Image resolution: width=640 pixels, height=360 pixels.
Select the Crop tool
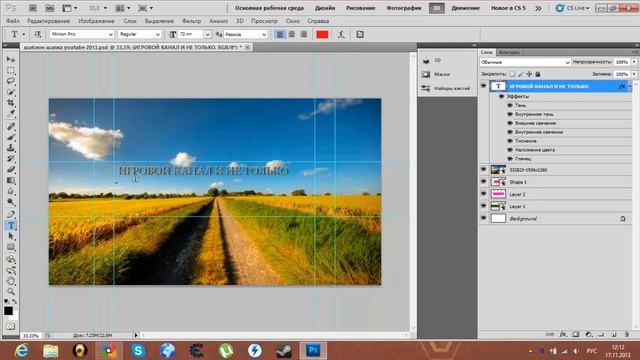pos(11,103)
